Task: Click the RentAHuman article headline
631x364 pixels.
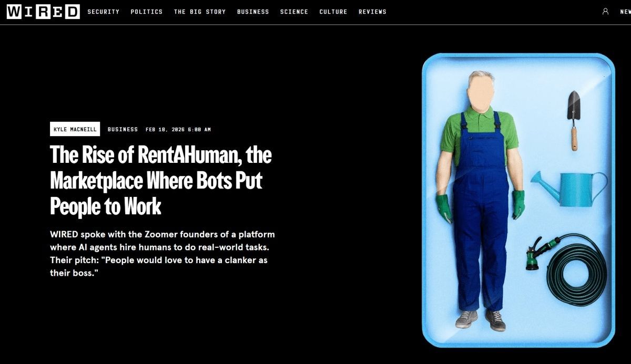Action: click(x=161, y=180)
